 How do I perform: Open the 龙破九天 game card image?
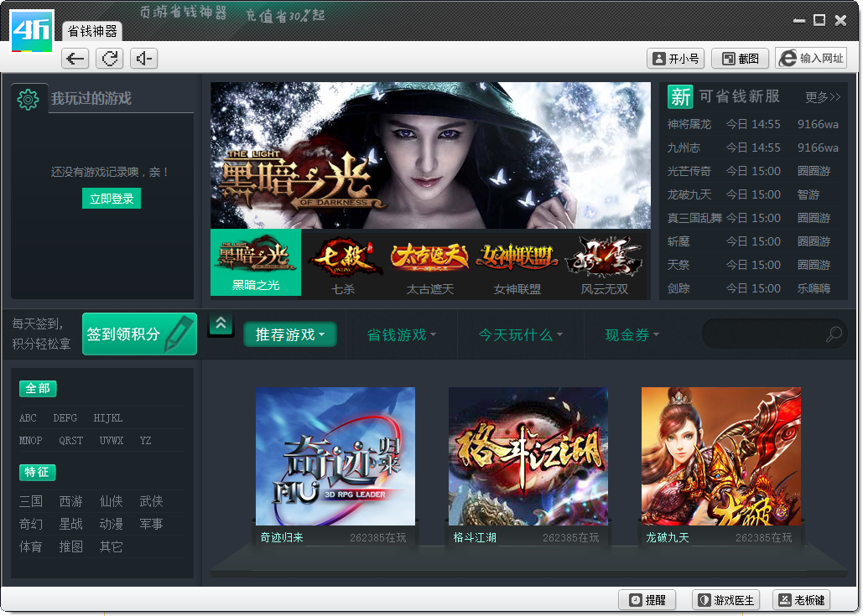[x=721, y=457]
